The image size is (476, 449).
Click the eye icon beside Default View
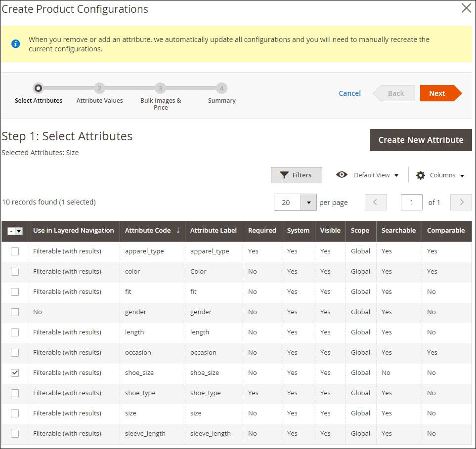(x=342, y=175)
